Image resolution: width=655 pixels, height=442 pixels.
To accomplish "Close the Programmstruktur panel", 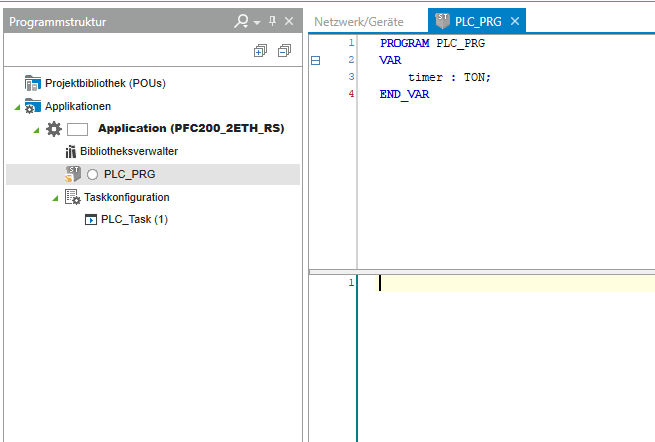I will click(289, 21).
